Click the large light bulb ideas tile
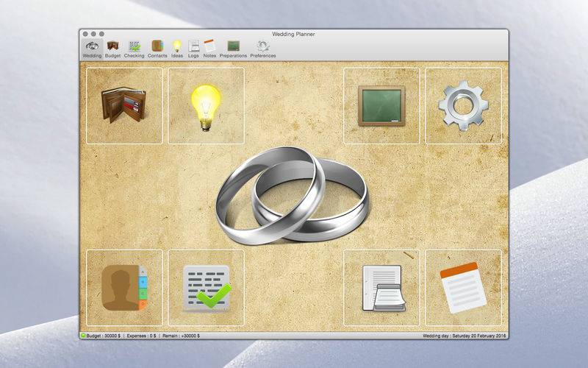 [x=207, y=106]
